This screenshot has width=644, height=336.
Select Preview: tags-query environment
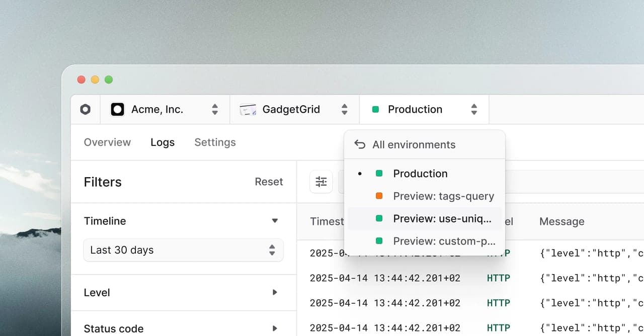pyautogui.click(x=424, y=196)
